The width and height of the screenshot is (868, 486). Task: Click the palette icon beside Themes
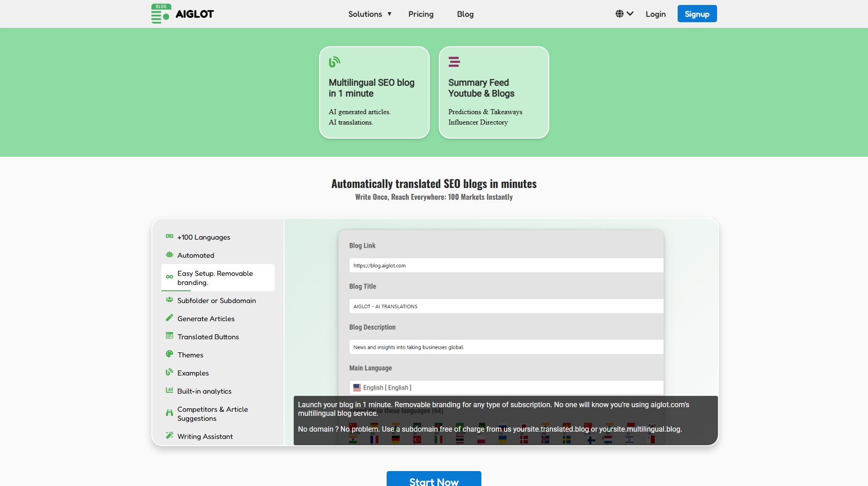(x=170, y=354)
